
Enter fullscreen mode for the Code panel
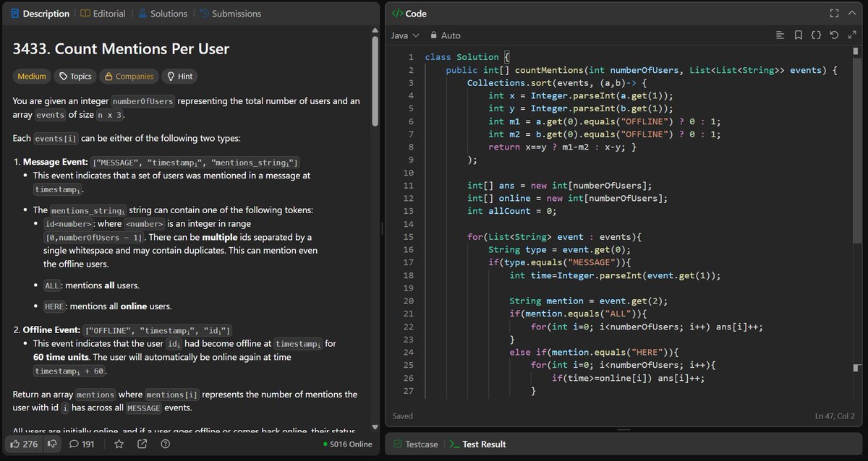[833, 13]
